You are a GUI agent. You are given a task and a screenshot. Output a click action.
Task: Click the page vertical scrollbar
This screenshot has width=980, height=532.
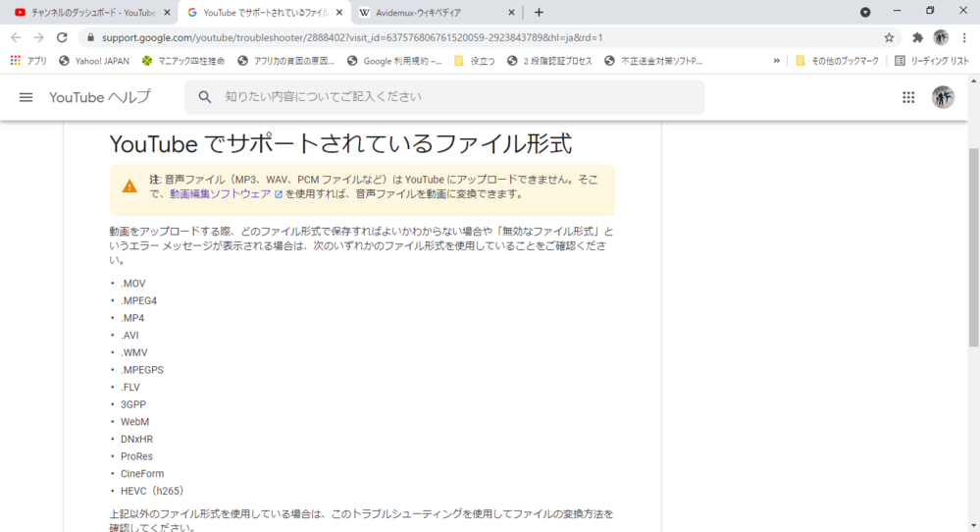point(973,245)
